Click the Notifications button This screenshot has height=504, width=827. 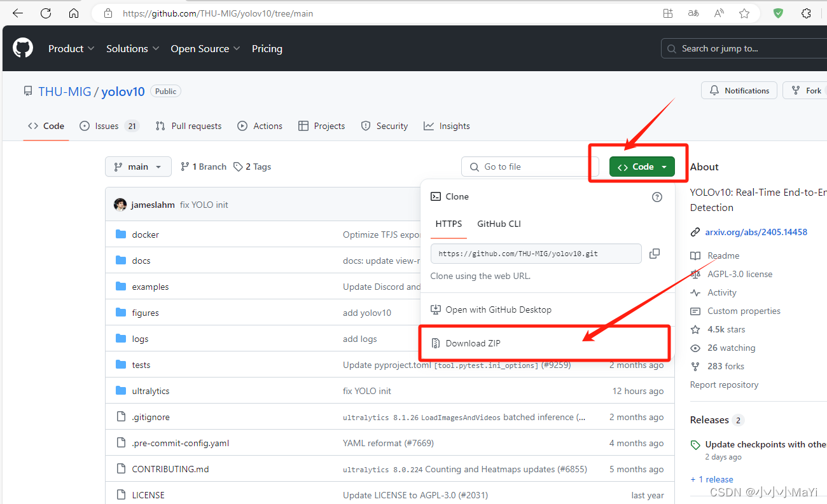pyautogui.click(x=739, y=90)
